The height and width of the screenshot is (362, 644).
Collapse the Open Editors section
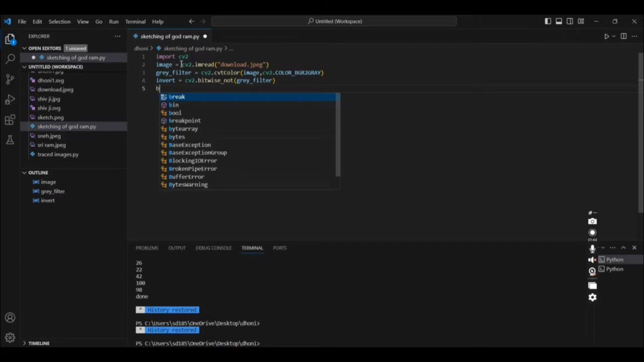[45, 48]
